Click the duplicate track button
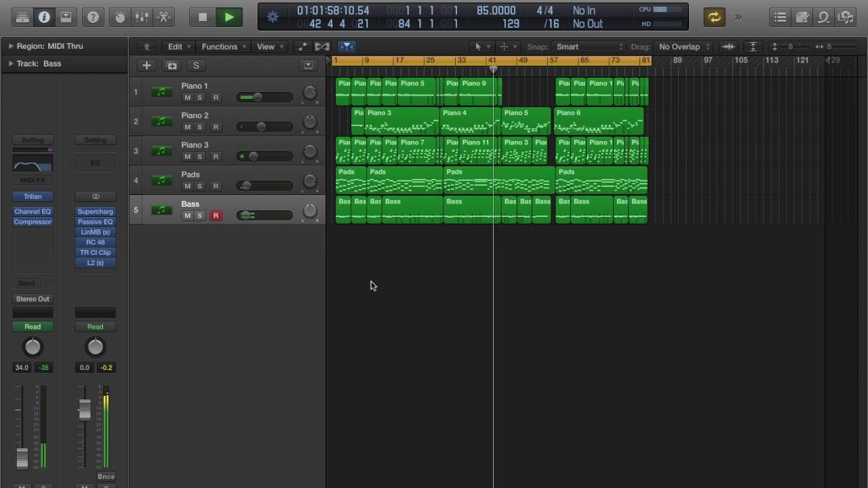 [x=172, y=65]
